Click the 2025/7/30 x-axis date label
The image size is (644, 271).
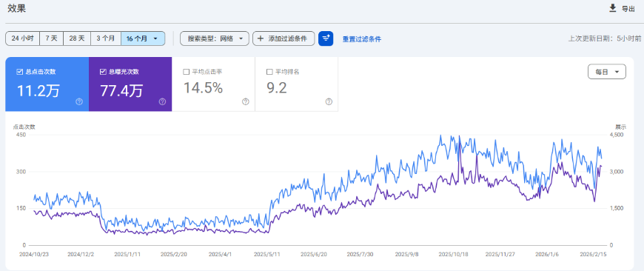(360, 254)
